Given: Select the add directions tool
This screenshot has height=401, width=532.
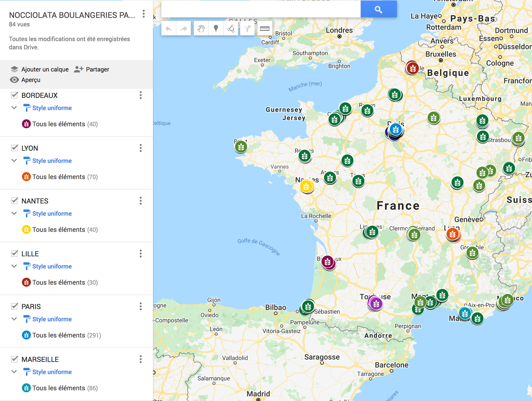Looking at the screenshot, I should [247, 29].
